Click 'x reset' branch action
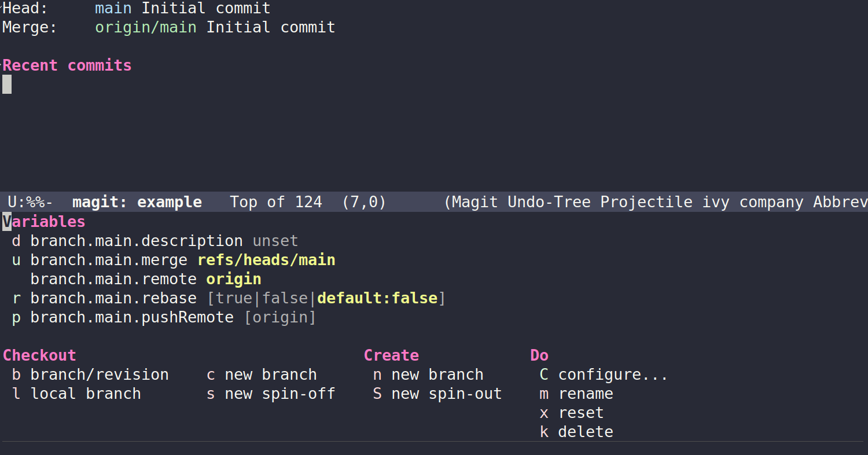This screenshot has height=455, width=868. tap(572, 413)
